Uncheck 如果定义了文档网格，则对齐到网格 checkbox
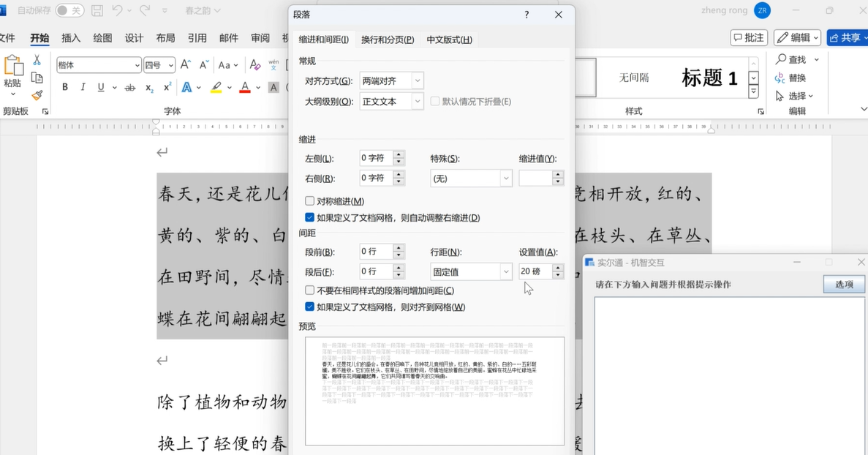This screenshot has width=868, height=455. [x=310, y=307]
